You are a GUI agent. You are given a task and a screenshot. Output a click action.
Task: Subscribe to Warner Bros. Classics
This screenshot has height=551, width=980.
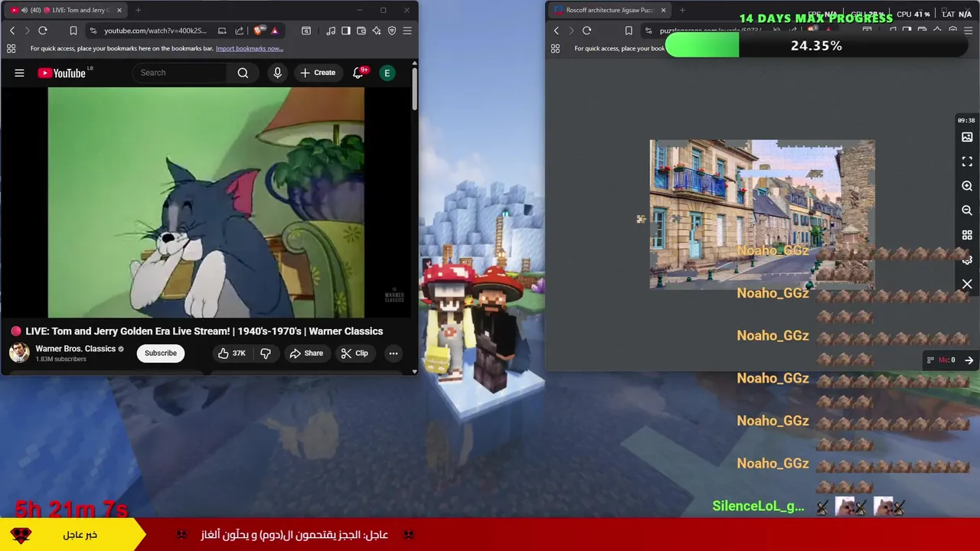click(161, 353)
